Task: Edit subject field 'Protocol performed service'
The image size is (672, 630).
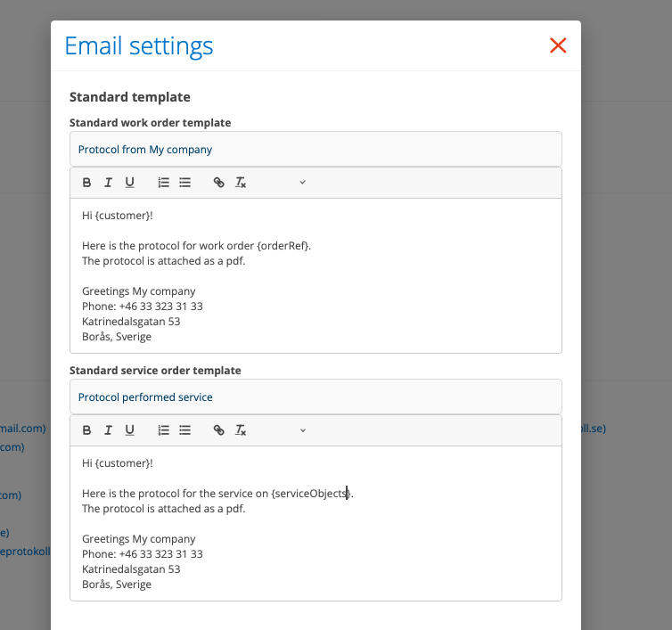Action: coord(316,397)
